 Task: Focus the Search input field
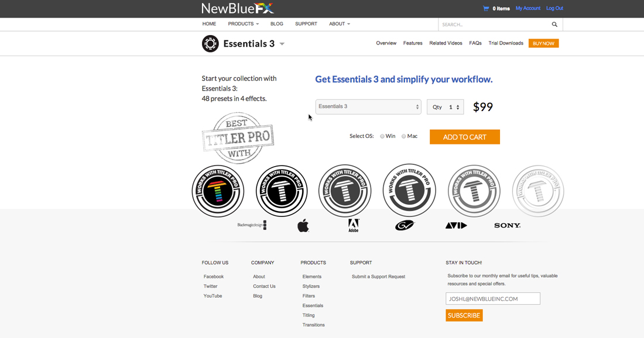(x=495, y=25)
